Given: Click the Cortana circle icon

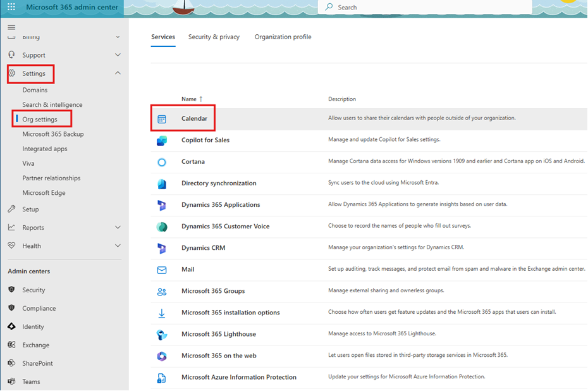Looking at the screenshot, I should pos(162,162).
